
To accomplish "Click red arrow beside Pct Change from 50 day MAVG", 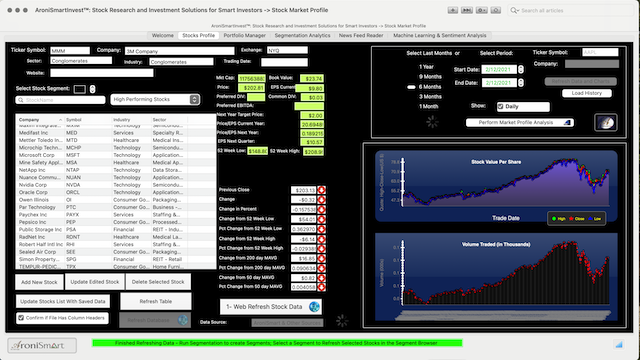I will 322,287.
